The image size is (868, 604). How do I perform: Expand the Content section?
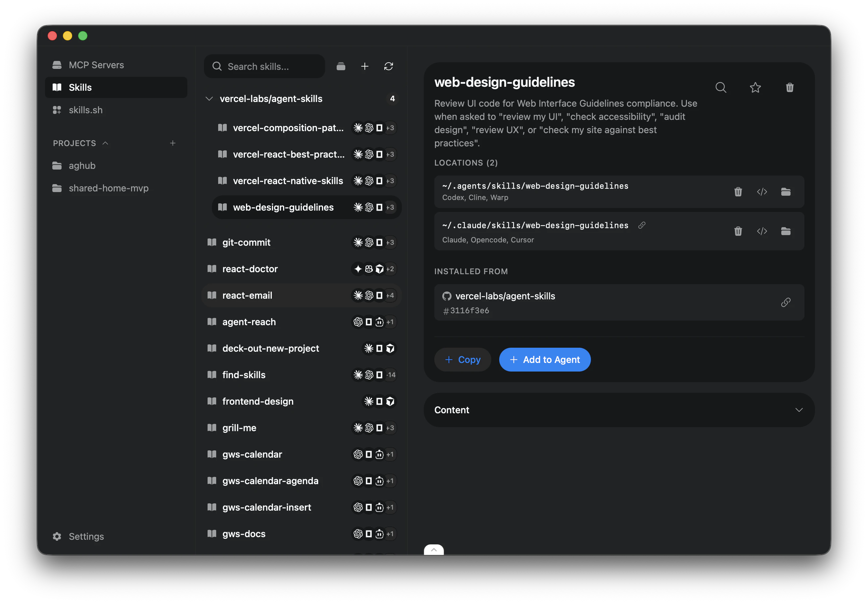(798, 410)
